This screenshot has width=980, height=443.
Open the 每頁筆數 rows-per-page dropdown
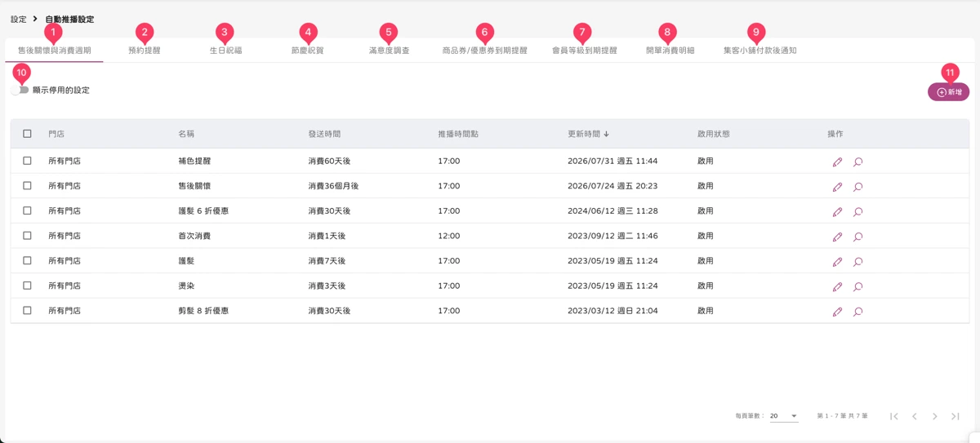pos(783,416)
